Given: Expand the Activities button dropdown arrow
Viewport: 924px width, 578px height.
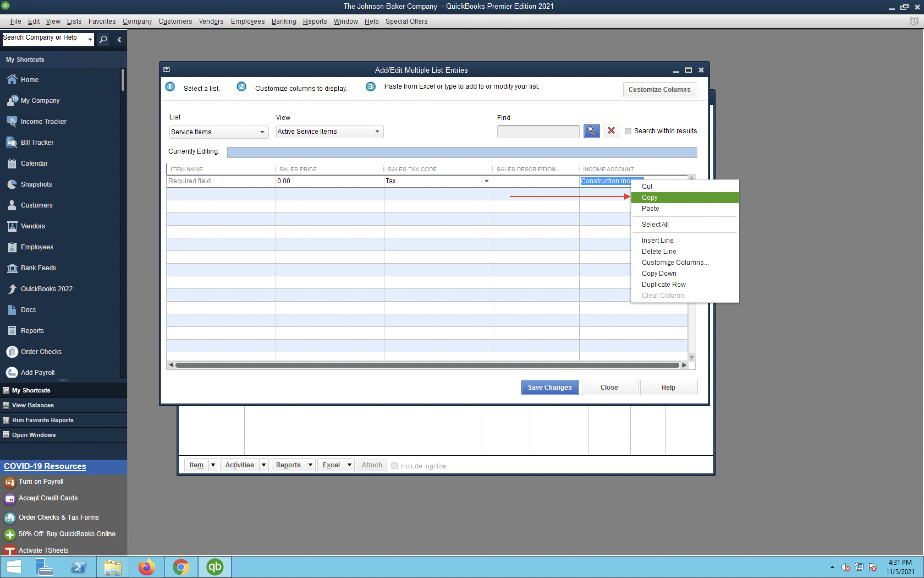Looking at the screenshot, I should [263, 465].
